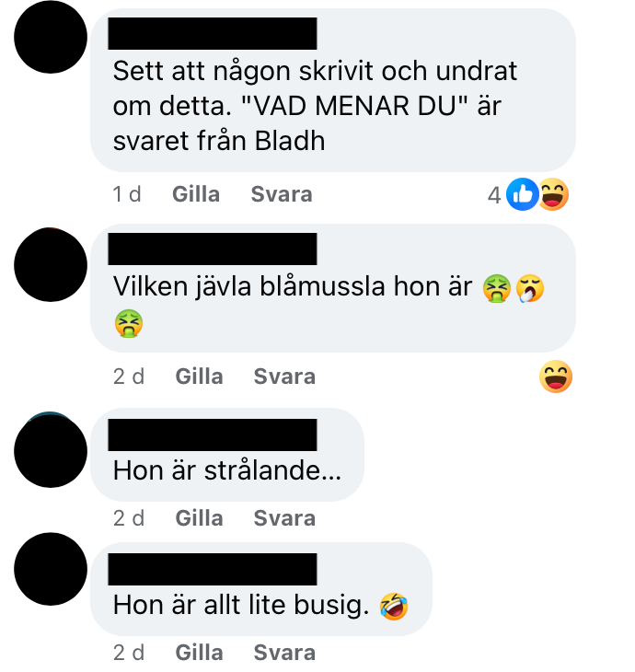Click the '2 d' timestamp under 'Hon är strålande...'

tap(129, 518)
